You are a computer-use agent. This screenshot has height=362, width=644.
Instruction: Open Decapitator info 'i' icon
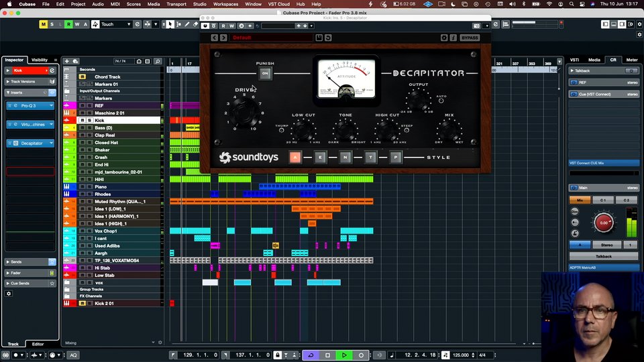tap(453, 38)
